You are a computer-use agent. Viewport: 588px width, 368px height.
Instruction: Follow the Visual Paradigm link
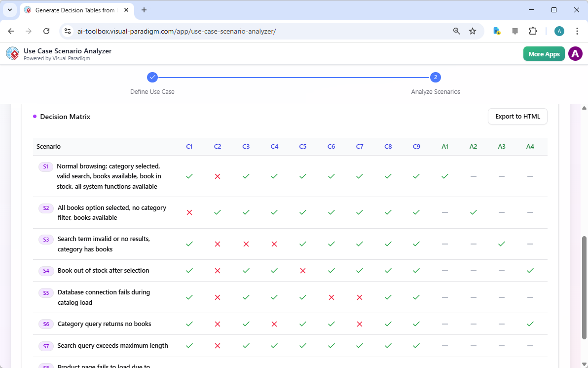pos(71,58)
